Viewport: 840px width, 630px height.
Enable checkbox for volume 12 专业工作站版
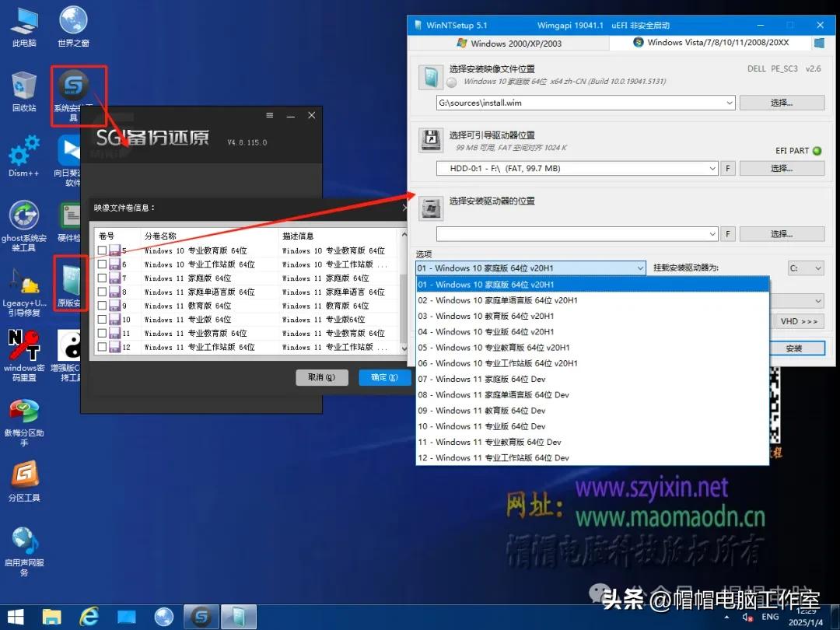coord(103,347)
